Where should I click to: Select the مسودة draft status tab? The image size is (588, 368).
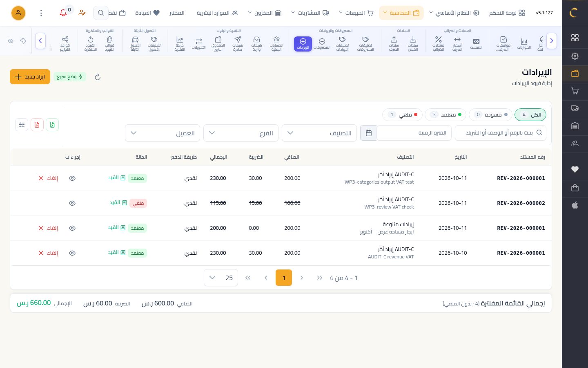click(490, 115)
